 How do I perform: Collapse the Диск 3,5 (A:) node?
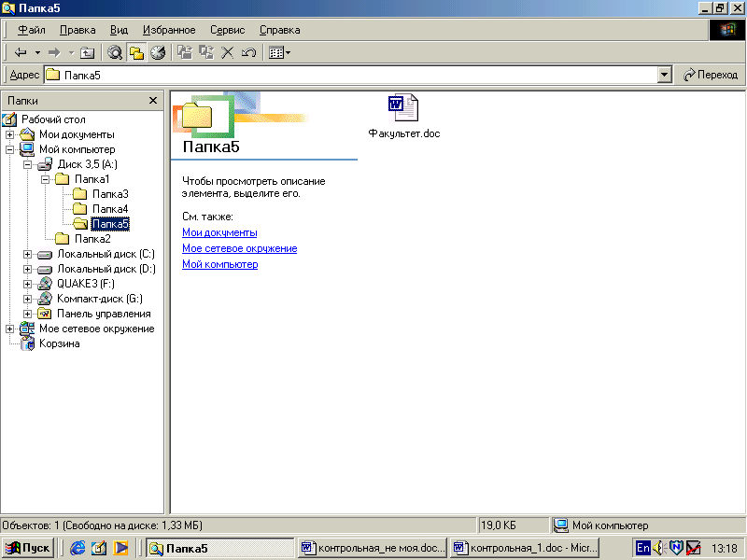[28, 164]
